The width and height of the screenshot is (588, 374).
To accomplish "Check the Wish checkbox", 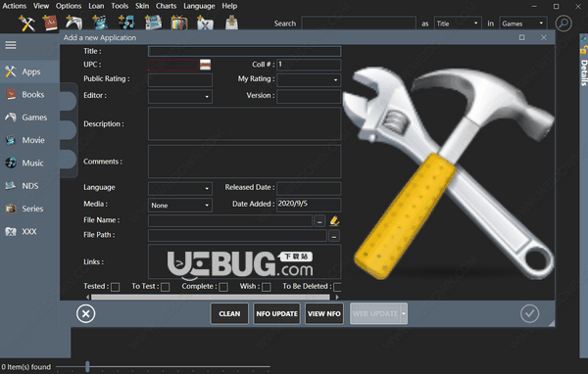I will 267,287.
